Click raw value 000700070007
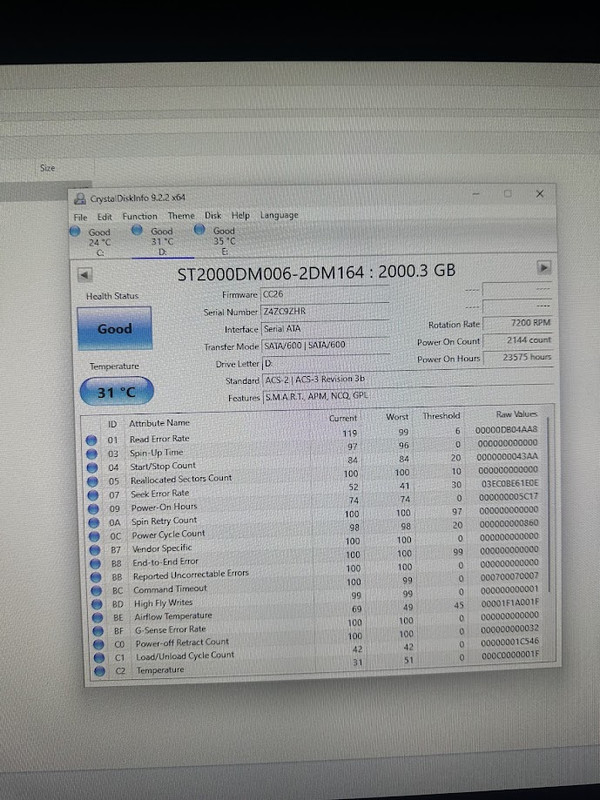The image size is (600, 800). [x=509, y=576]
